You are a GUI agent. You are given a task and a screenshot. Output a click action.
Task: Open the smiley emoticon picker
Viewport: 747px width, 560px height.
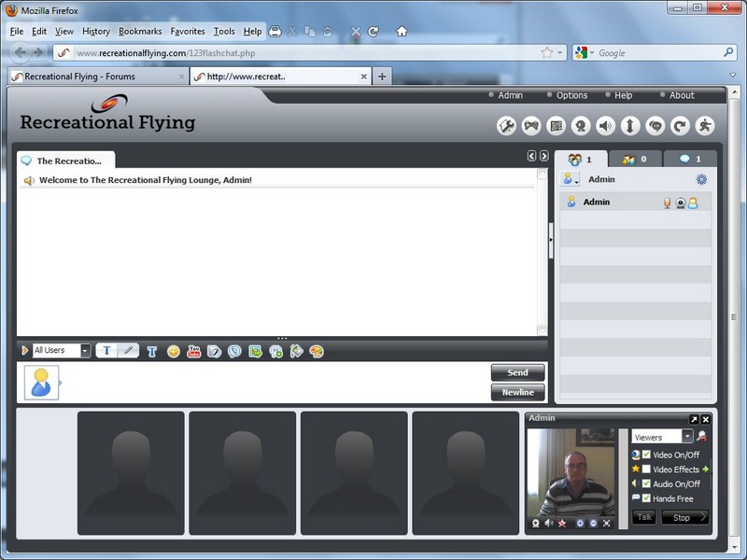(x=174, y=352)
